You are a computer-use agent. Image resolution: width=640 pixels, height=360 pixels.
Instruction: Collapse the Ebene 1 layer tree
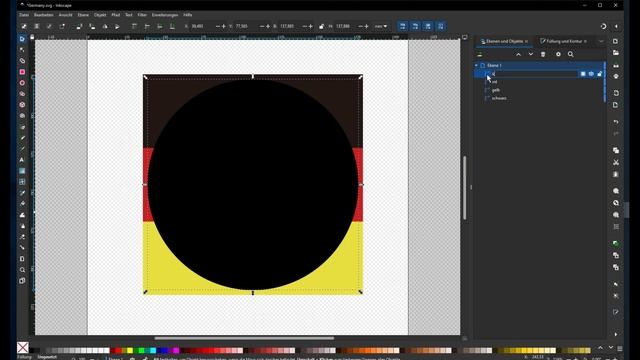point(476,65)
